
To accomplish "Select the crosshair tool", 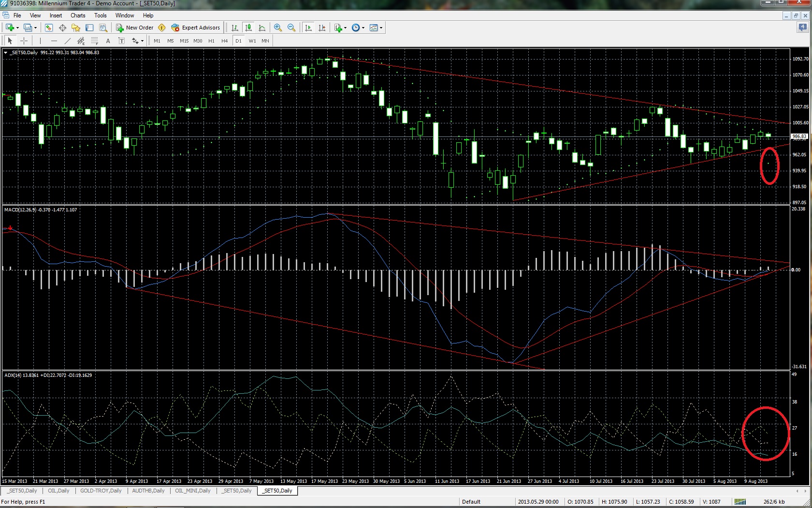I will point(24,41).
